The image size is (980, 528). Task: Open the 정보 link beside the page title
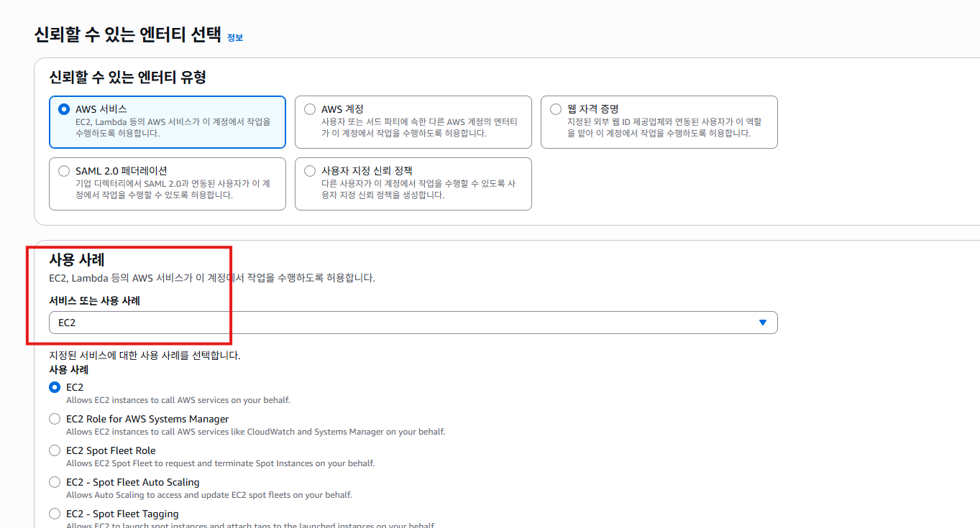(x=235, y=38)
